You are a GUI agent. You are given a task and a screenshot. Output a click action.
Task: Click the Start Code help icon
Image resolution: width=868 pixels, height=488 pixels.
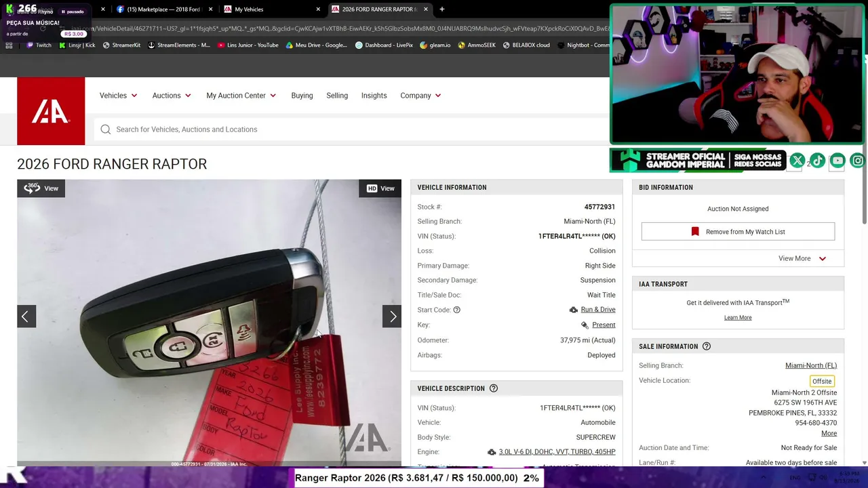pyautogui.click(x=456, y=310)
